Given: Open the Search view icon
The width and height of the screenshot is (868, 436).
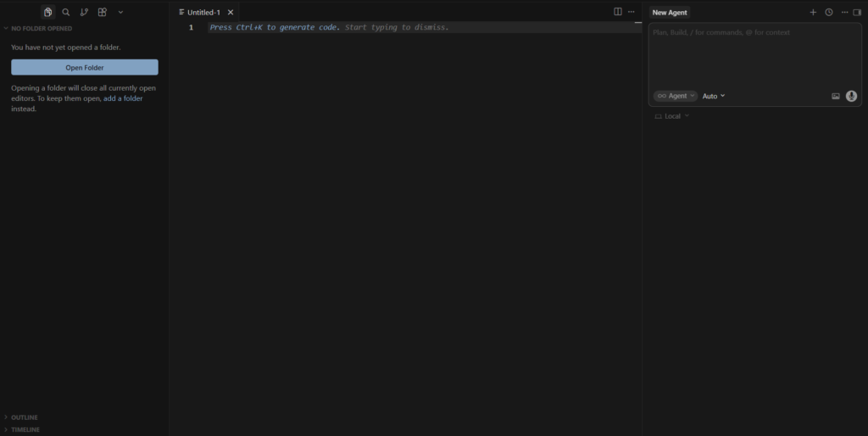Looking at the screenshot, I should coord(66,13).
